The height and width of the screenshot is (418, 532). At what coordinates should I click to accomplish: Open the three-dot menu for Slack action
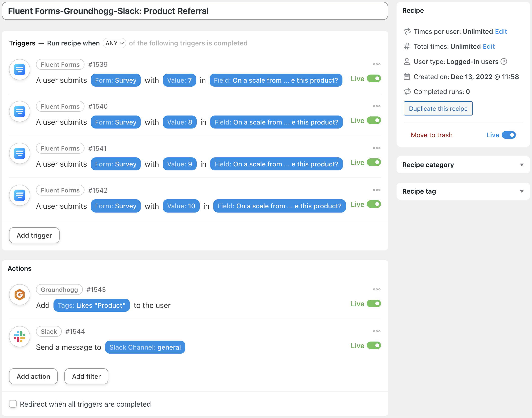[x=377, y=331]
